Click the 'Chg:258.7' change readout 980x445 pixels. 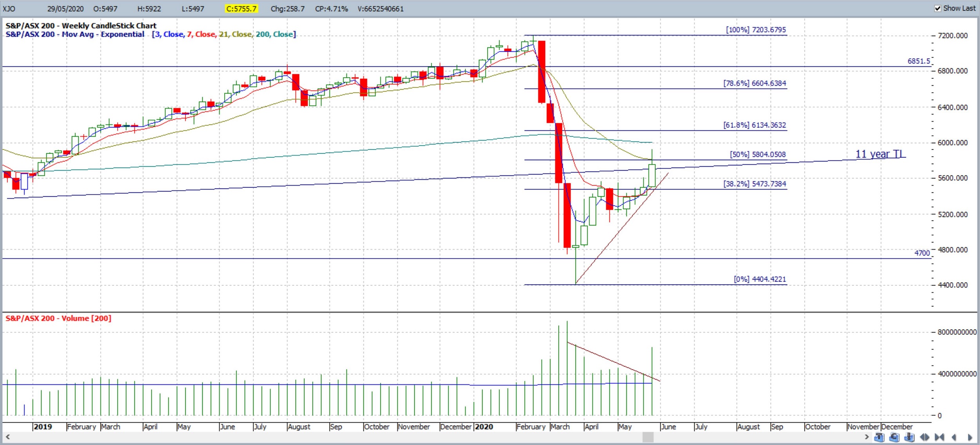(x=287, y=9)
